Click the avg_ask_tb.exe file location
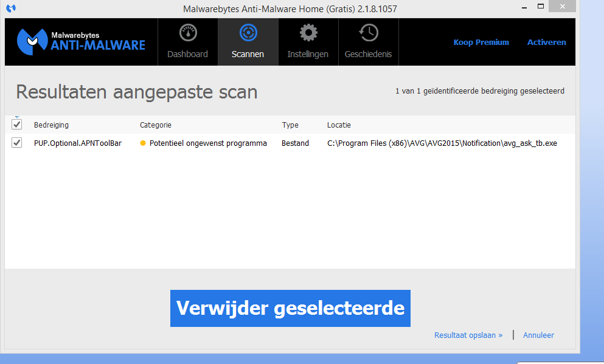 coord(442,143)
